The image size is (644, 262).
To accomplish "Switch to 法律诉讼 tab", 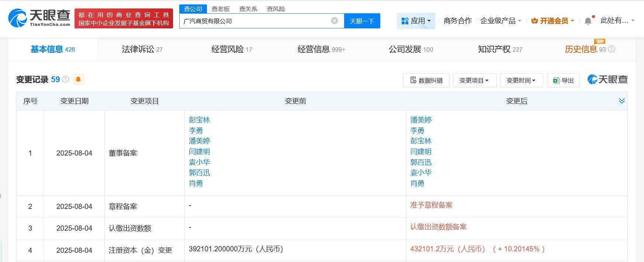I will coord(142,49).
